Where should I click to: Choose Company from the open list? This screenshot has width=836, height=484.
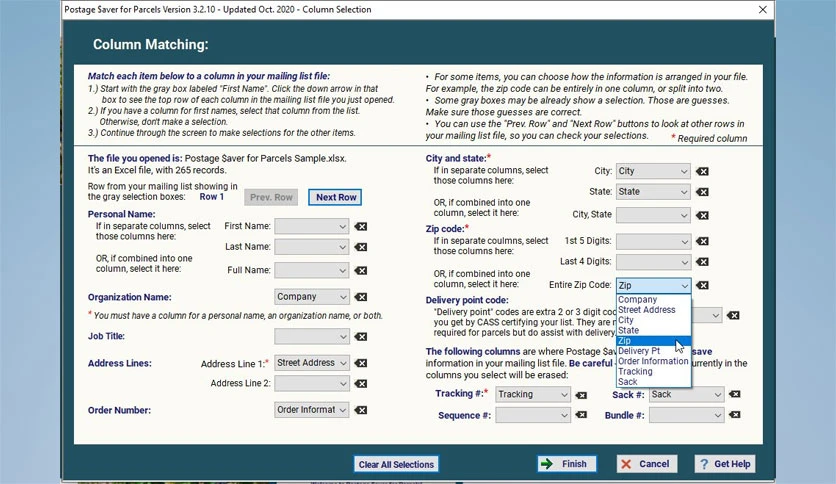[x=654, y=300]
